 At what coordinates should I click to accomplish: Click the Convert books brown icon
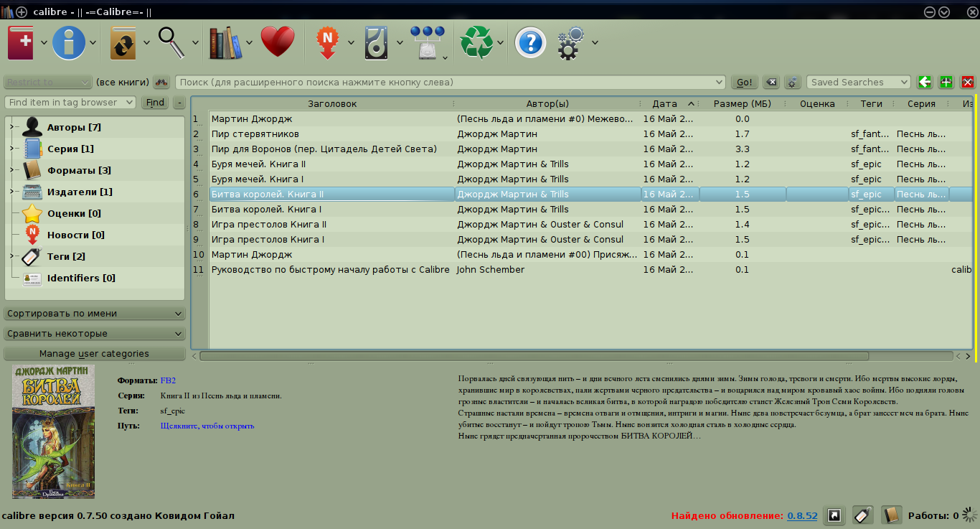123,42
